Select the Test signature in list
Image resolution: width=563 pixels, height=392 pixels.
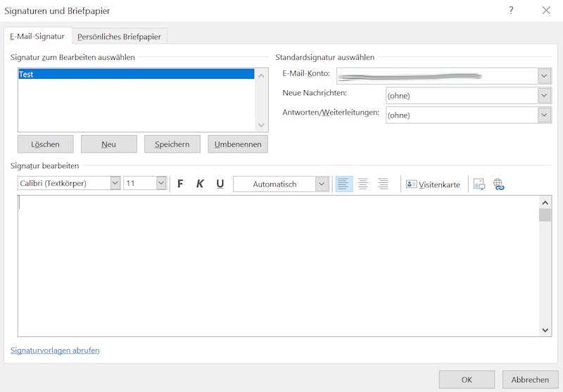136,74
